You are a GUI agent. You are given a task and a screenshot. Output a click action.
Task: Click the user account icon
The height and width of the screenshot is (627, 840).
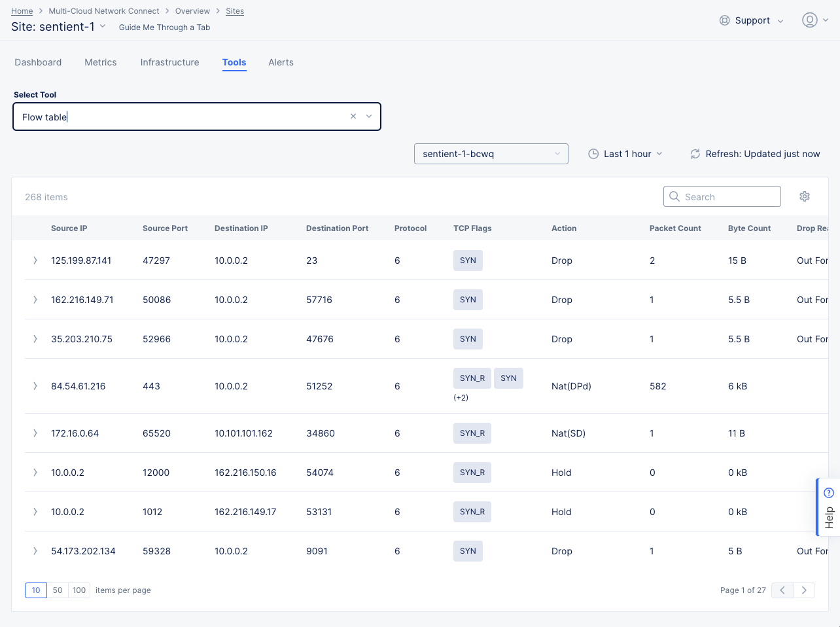809,20
